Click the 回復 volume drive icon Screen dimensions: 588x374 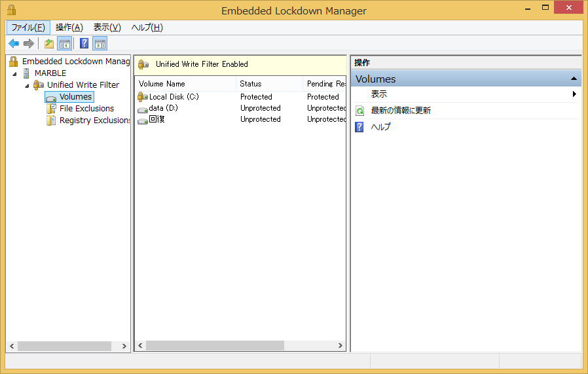coord(143,121)
